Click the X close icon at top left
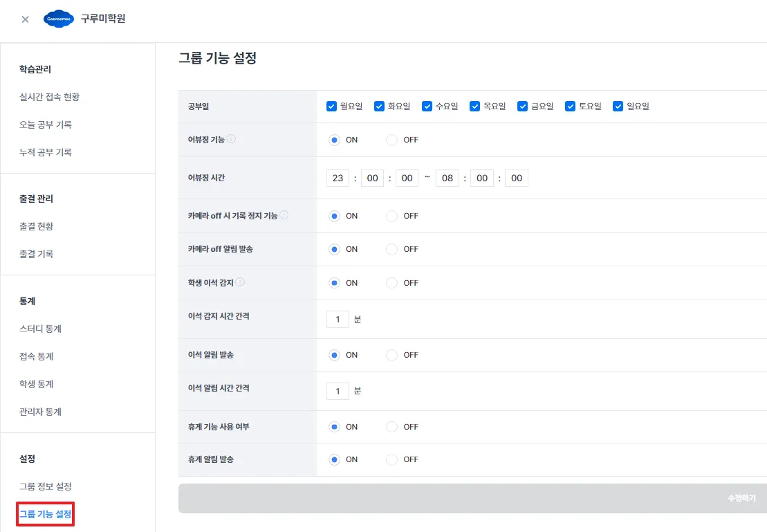The height and width of the screenshot is (532, 767). (25, 19)
